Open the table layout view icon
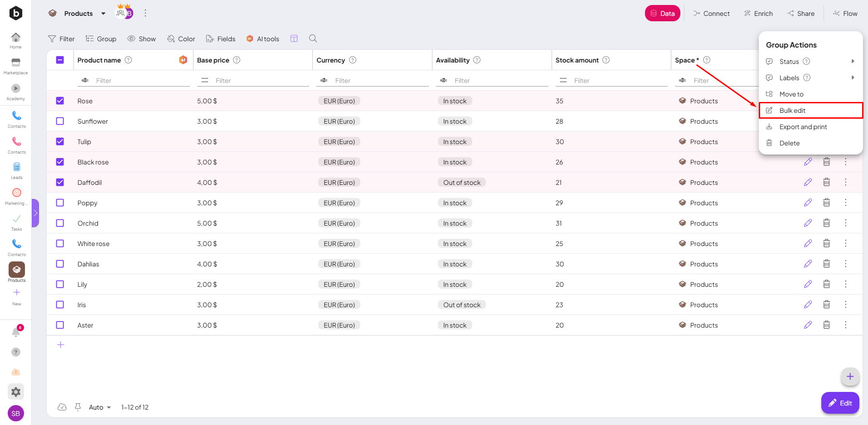The width and height of the screenshot is (868, 425). [294, 39]
